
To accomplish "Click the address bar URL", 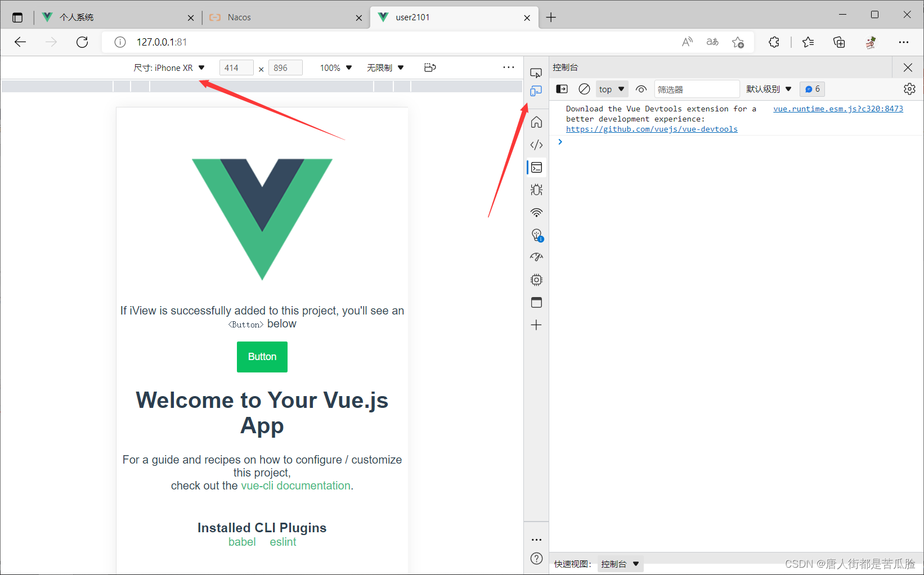I will [162, 42].
